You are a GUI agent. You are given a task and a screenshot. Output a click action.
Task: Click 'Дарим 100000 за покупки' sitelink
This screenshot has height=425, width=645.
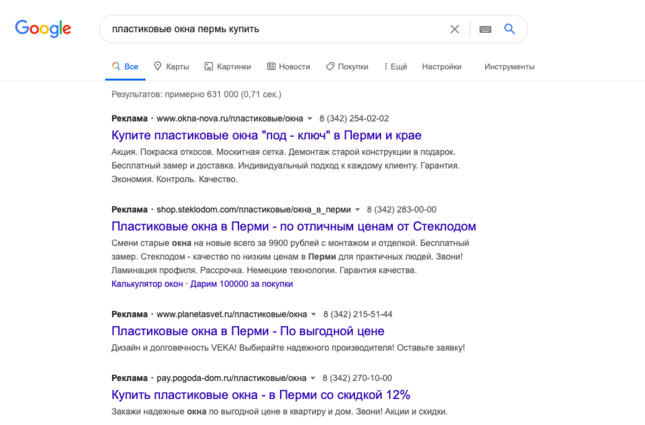[241, 284]
